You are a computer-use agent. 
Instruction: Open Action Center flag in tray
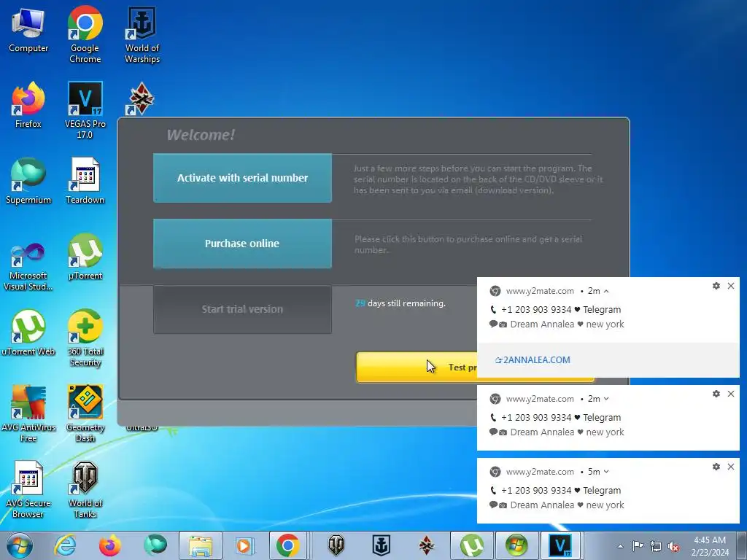(638, 545)
